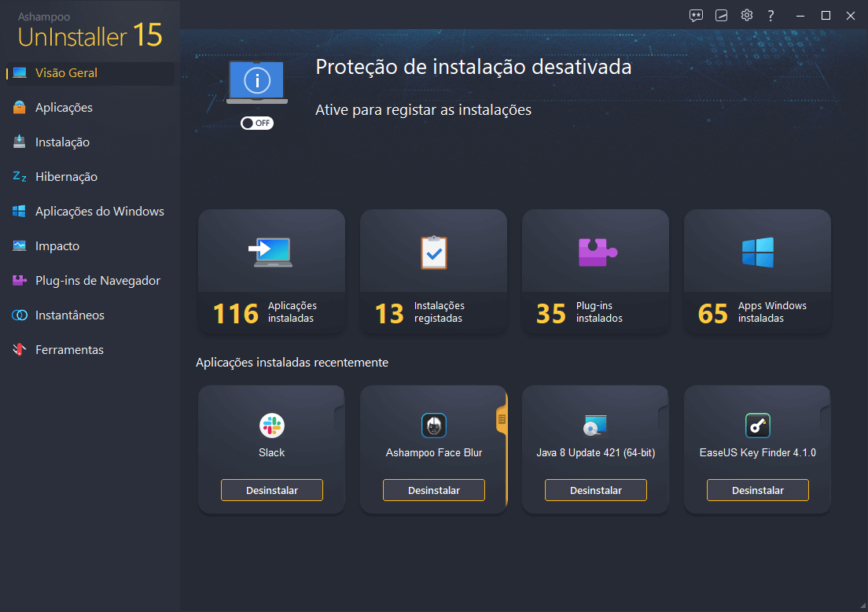Screen dimensions: 868x612
Task: Open the help question mark icon
Action: point(771,16)
